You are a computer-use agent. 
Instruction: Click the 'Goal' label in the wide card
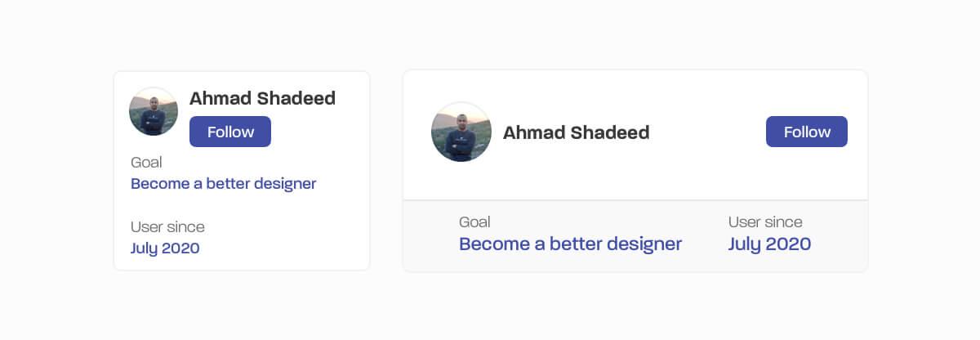pyautogui.click(x=474, y=222)
